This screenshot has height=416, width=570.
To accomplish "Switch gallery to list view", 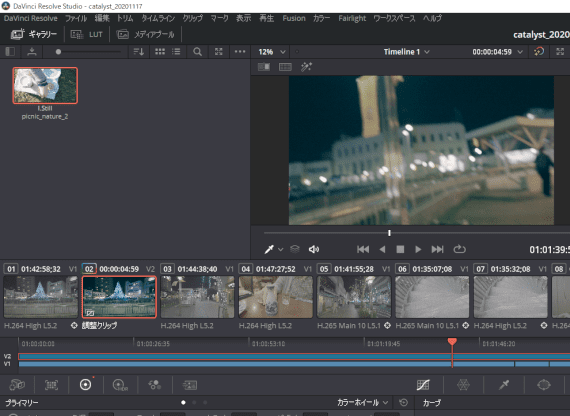I will (176, 52).
